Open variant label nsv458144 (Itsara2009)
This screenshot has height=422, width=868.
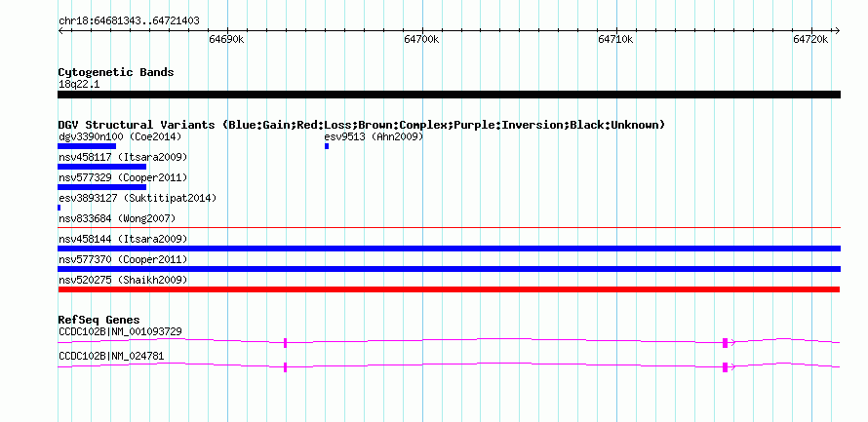tap(123, 240)
